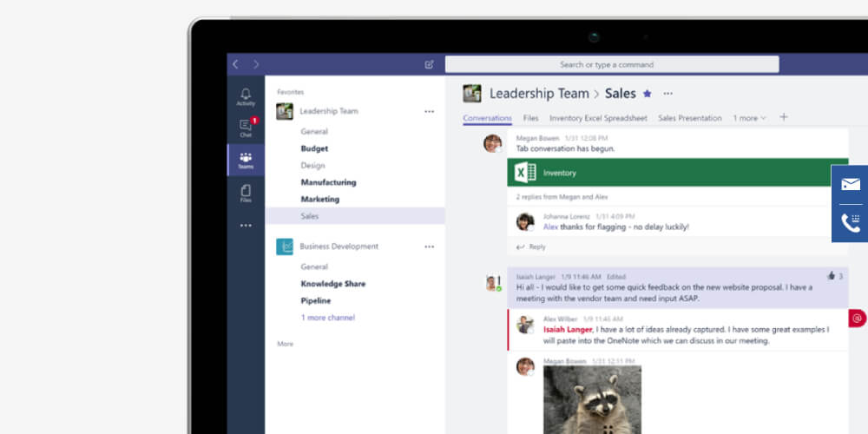Click the red mention @ badge
Screen dimensions: 868x434
(858, 319)
